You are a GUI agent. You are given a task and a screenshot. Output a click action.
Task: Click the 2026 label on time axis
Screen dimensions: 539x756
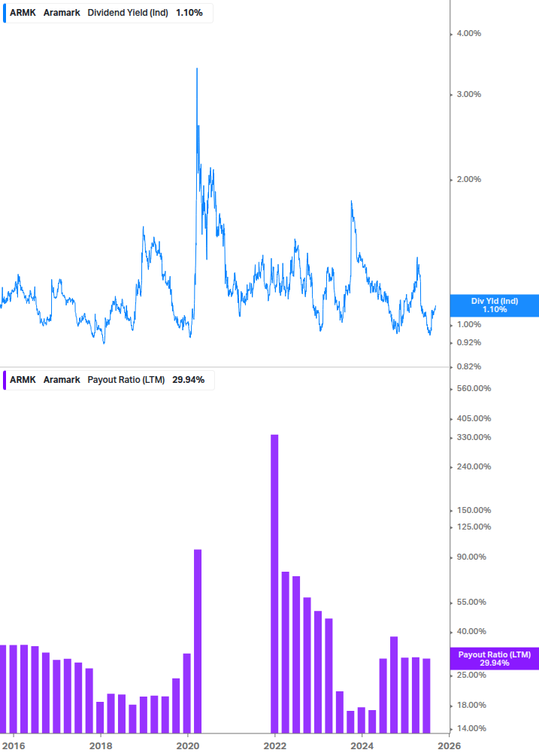(x=449, y=746)
